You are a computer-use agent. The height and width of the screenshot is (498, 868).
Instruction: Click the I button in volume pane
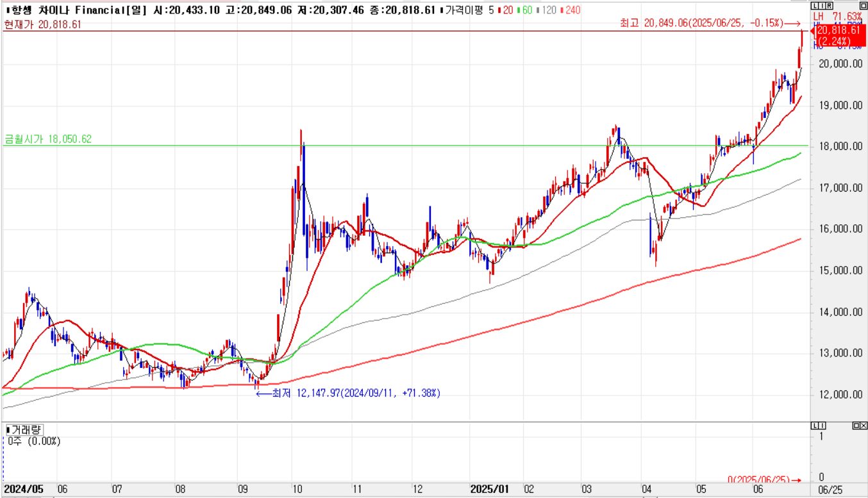point(822,426)
